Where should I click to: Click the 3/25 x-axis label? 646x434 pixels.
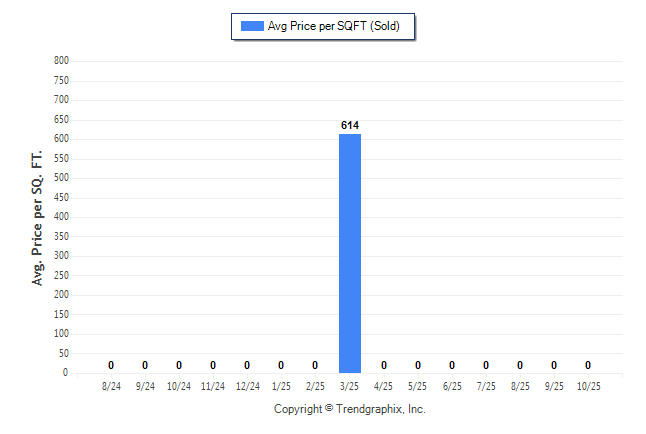coord(349,386)
